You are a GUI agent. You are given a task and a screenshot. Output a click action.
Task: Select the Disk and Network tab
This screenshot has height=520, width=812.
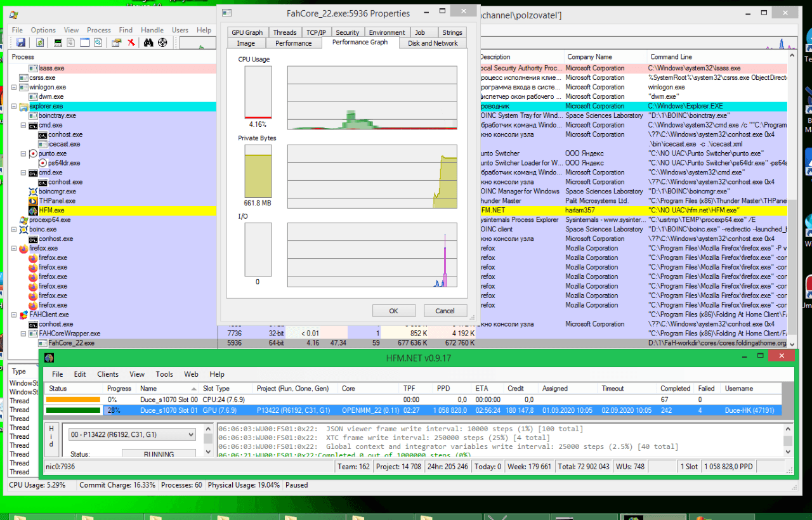coord(433,43)
